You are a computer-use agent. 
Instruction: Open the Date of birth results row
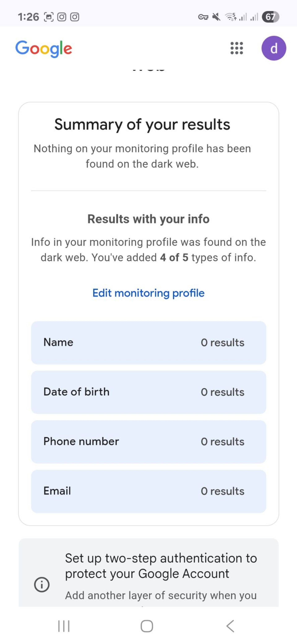tap(149, 392)
